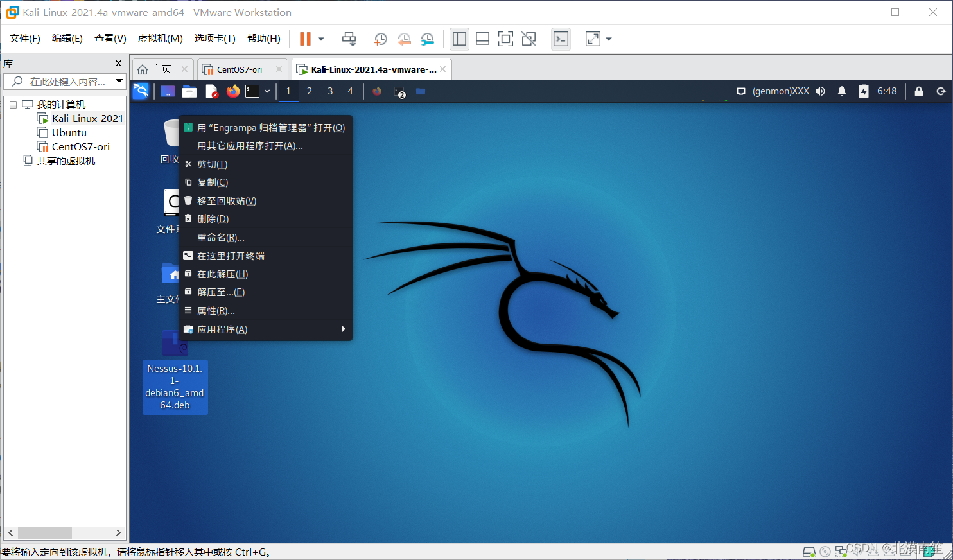Select 共享的虚拟机 in the library tree

coord(59,161)
